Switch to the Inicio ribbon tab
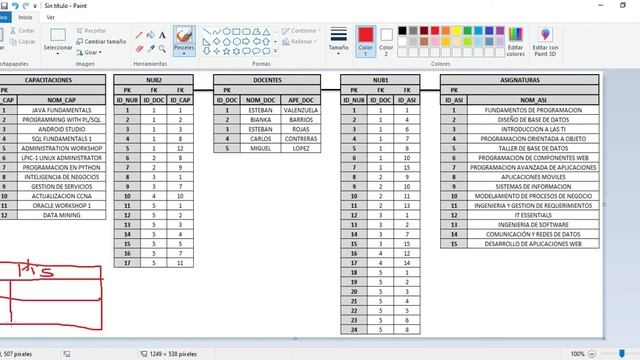 coord(25,18)
